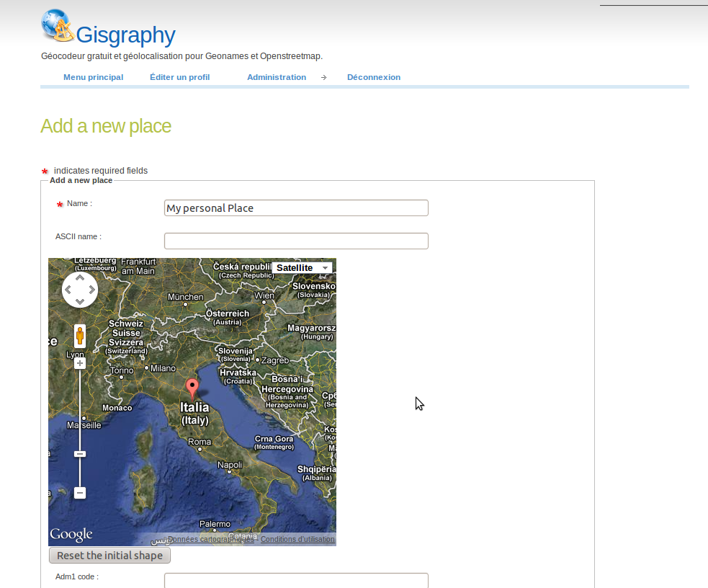
Task: Click the Gisgraphy title link
Action: (125, 35)
